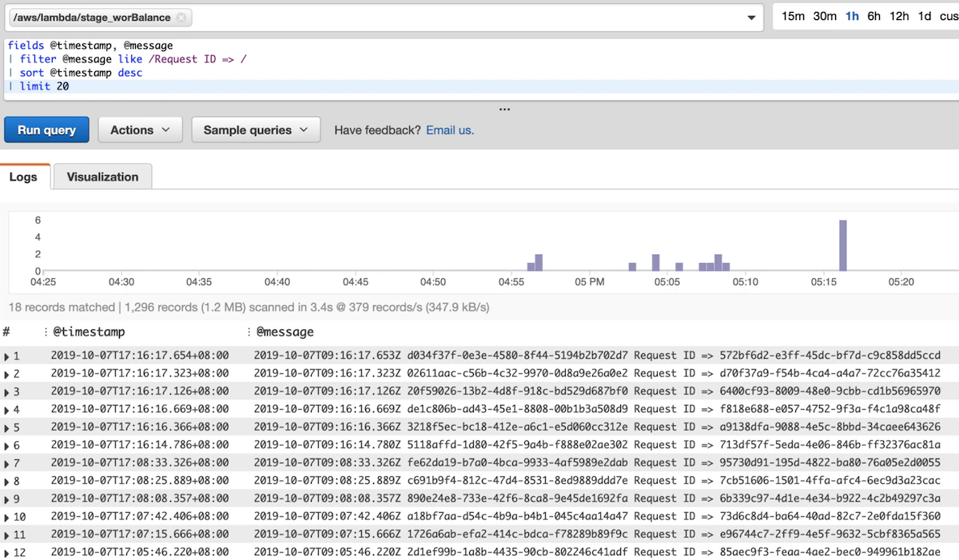Select the 15m time range

click(793, 16)
